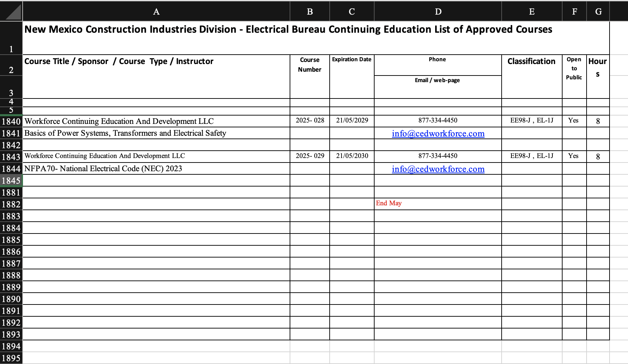Screen dimensions: 628x364
Task: Select column E header
Action: pos(532,11)
